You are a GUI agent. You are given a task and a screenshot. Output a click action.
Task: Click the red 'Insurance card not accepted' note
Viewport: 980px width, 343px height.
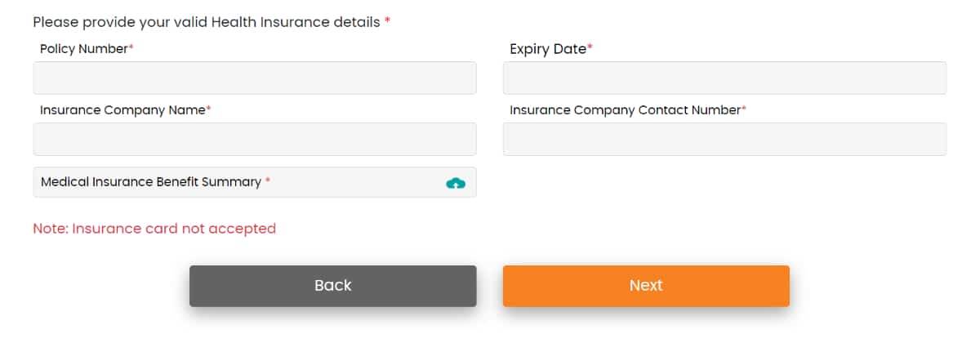point(154,229)
